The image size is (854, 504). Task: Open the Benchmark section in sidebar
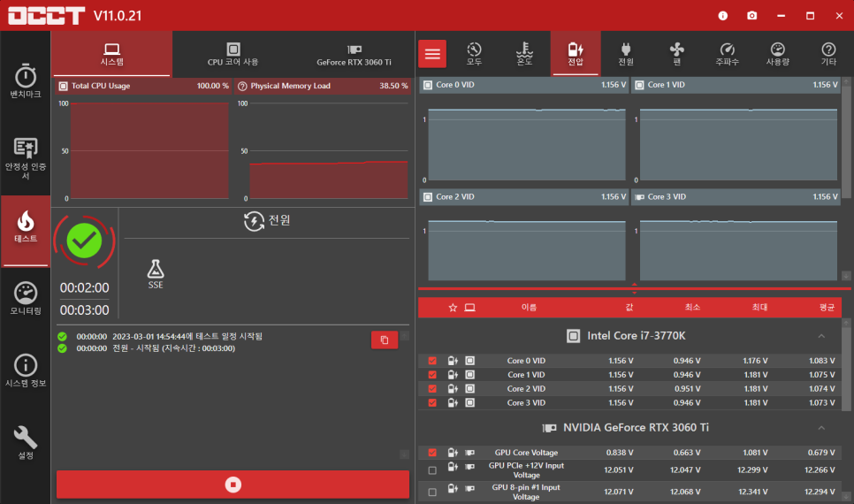pos(25,80)
